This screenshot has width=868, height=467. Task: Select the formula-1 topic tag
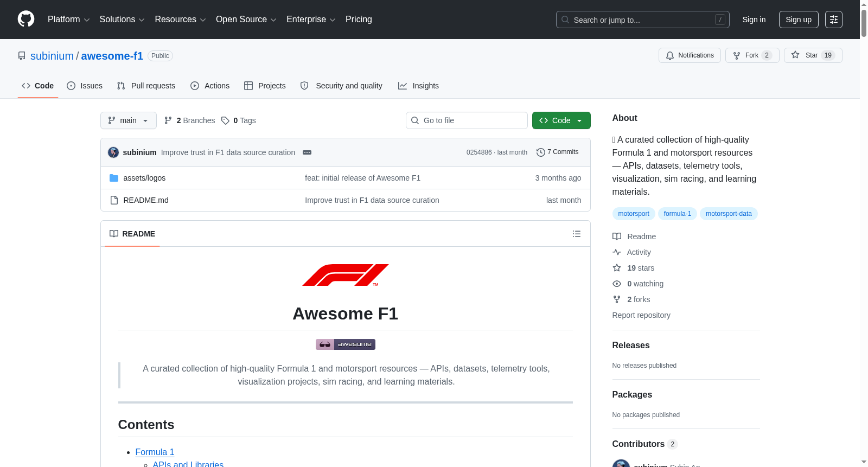678,214
